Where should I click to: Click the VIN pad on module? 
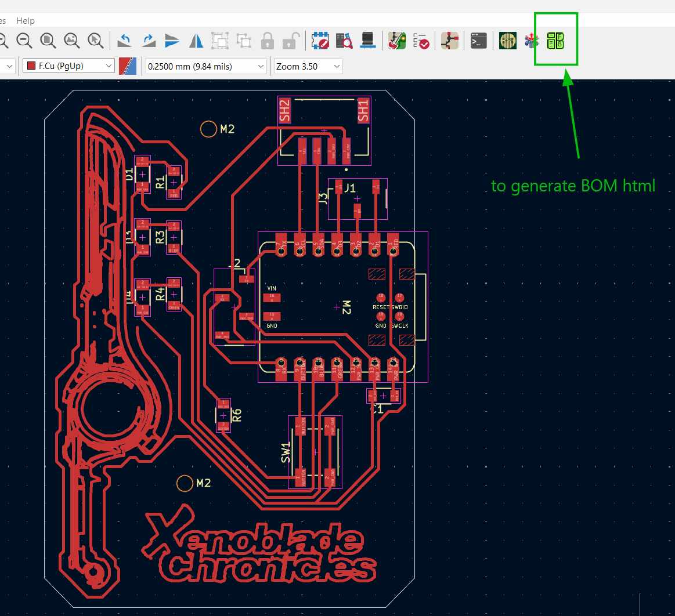(272, 297)
